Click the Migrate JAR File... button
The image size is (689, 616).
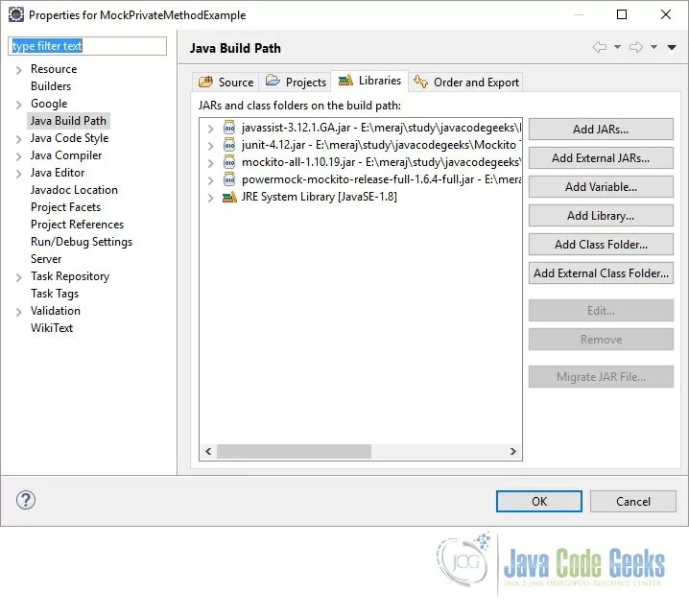[601, 377]
